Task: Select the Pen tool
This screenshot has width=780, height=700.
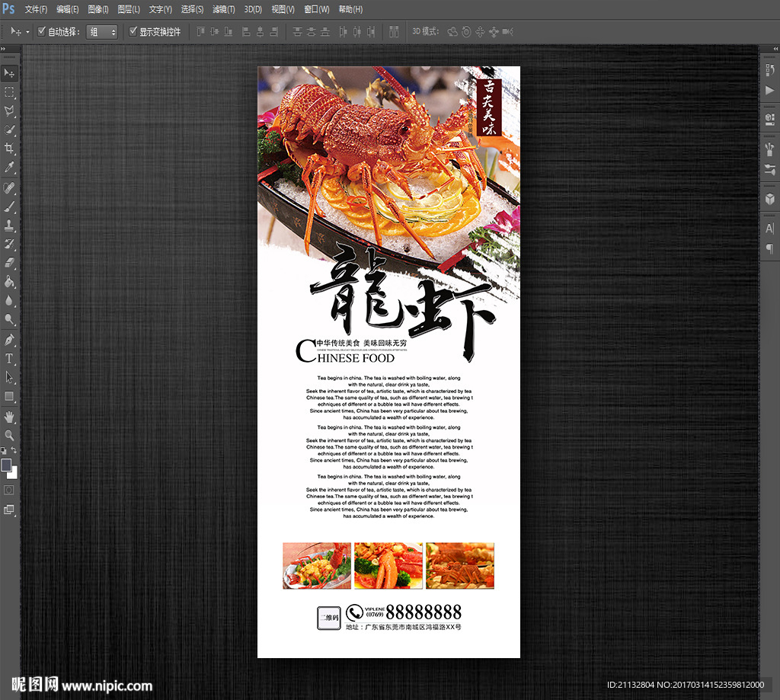Action: (x=9, y=340)
